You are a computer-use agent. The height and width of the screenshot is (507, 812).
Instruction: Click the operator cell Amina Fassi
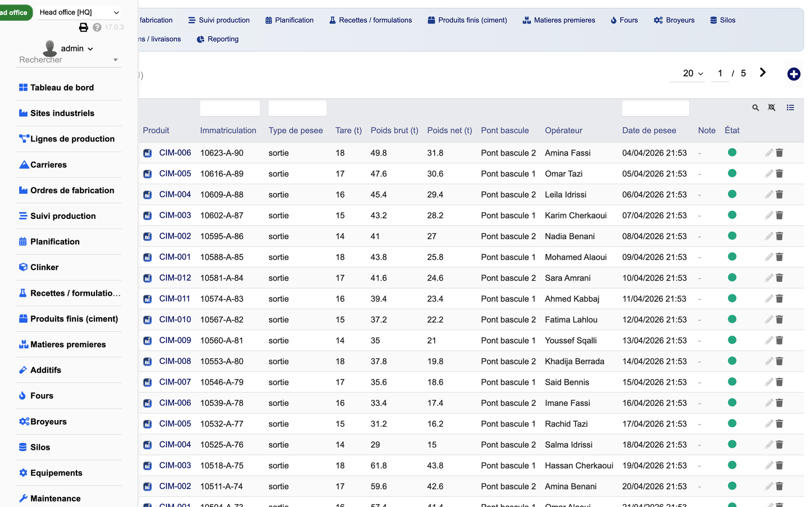(x=568, y=153)
